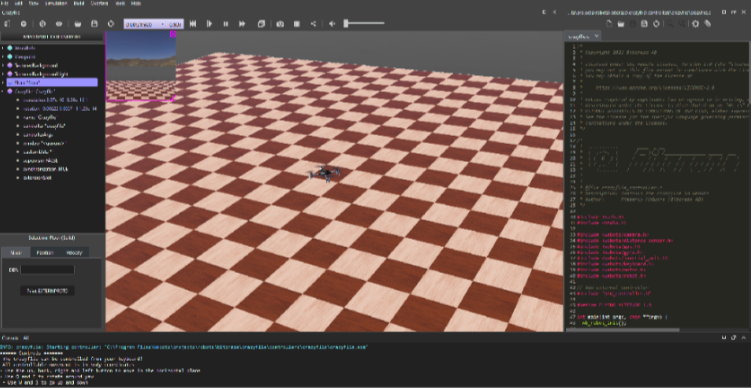Build the controller with the gear icon

[695, 24]
